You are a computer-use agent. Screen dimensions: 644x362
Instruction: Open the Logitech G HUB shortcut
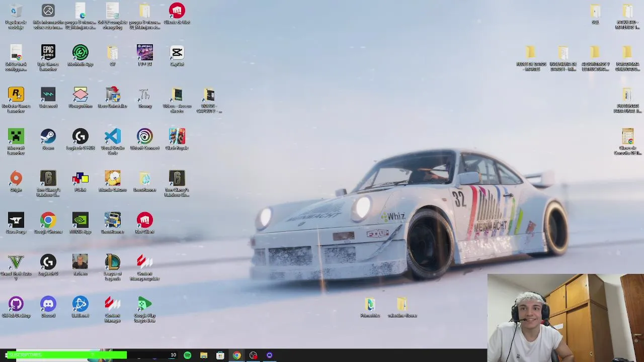(80, 140)
